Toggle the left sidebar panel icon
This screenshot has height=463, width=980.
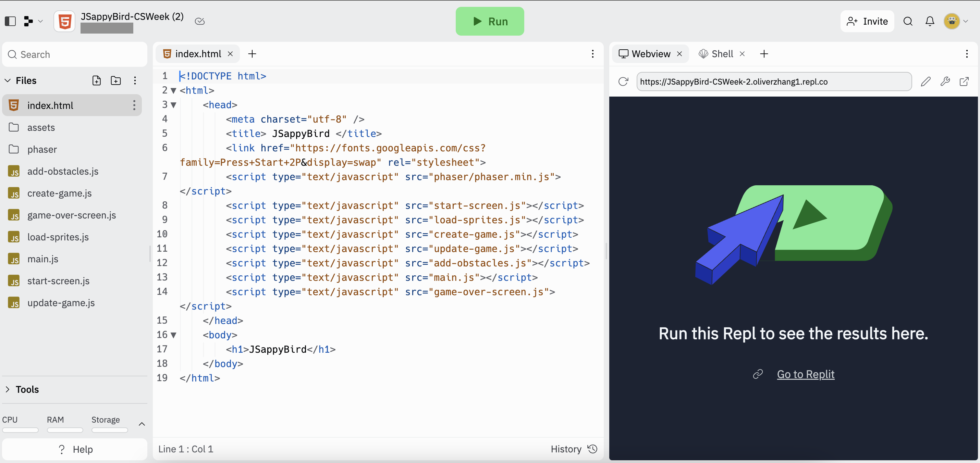[10, 21]
